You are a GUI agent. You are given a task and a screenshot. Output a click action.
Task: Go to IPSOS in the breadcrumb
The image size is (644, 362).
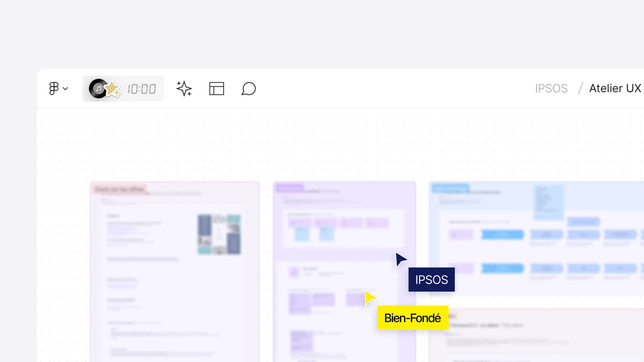click(551, 88)
